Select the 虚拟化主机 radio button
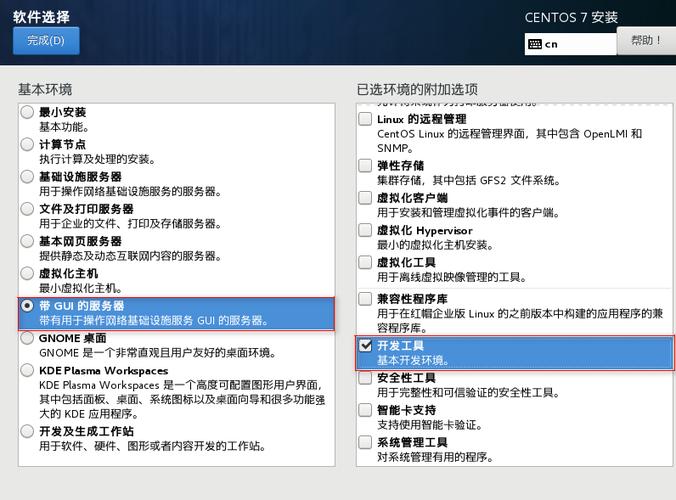Screen dimensions: 676x500 pos(27,273)
